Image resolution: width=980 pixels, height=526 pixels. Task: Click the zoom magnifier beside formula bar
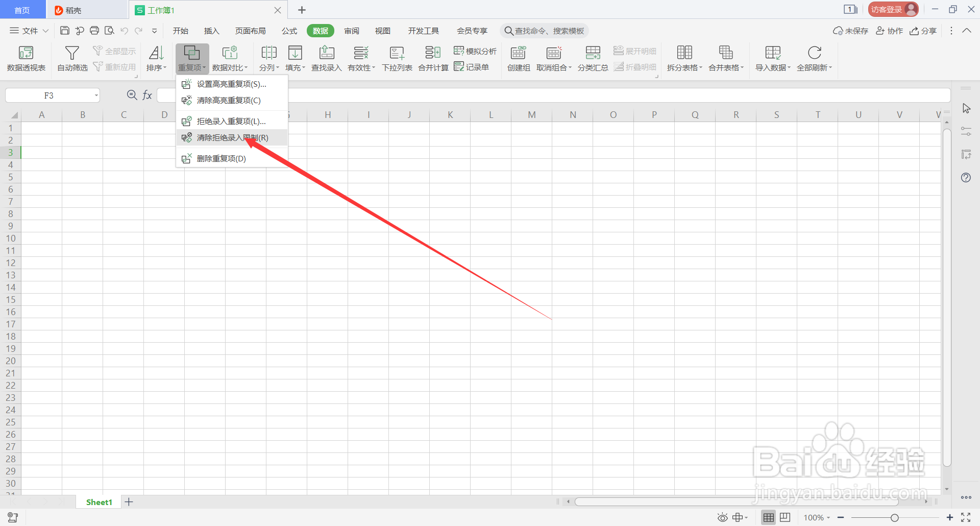point(132,95)
